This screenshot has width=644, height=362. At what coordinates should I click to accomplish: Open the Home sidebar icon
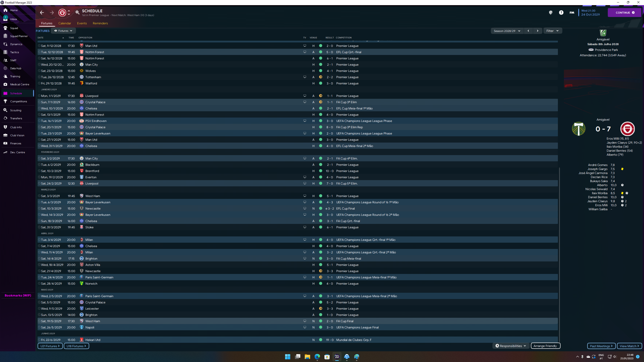click(5, 10)
